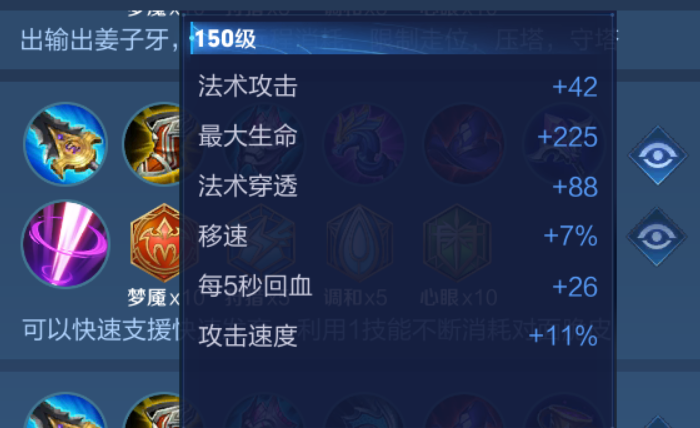Tap the golden staff item icon in the top build row
Image resolution: width=700 pixels, height=428 pixels.
[x=66, y=144]
